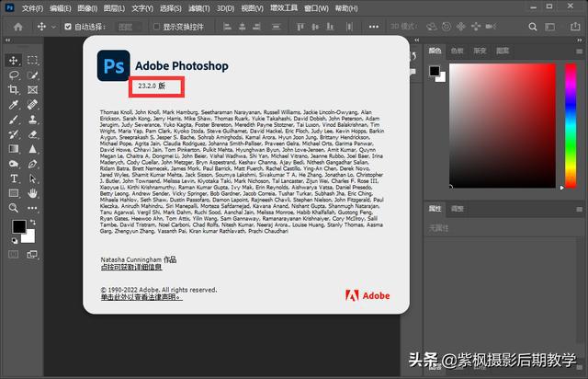Open Edit Toolbar three-dots in toolbox

(x=32, y=208)
